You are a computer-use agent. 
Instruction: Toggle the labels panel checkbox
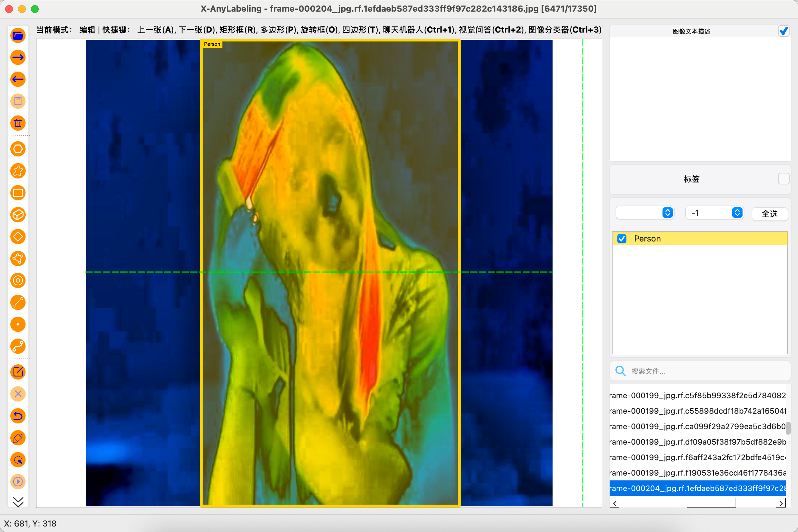(783, 179)
